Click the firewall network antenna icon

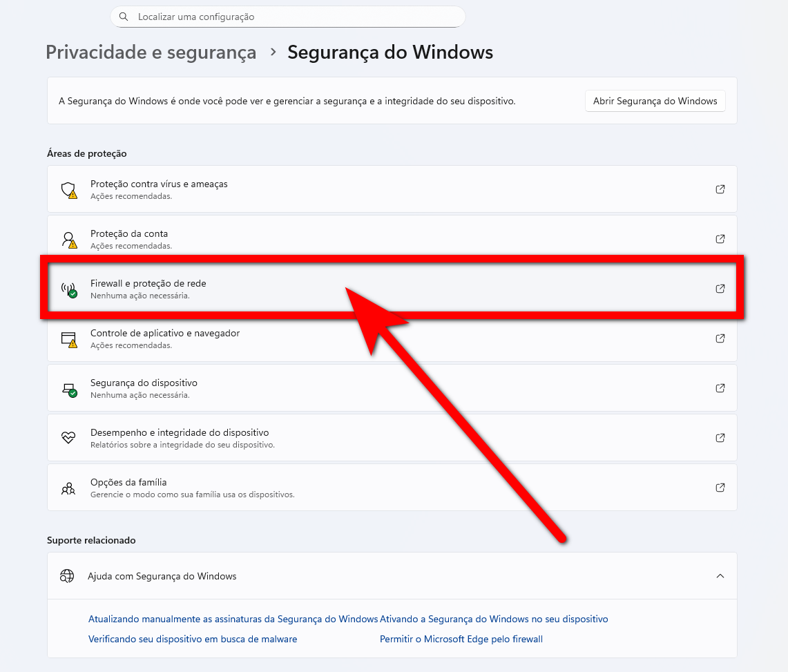pyautogui.click(x=68, y=289)
